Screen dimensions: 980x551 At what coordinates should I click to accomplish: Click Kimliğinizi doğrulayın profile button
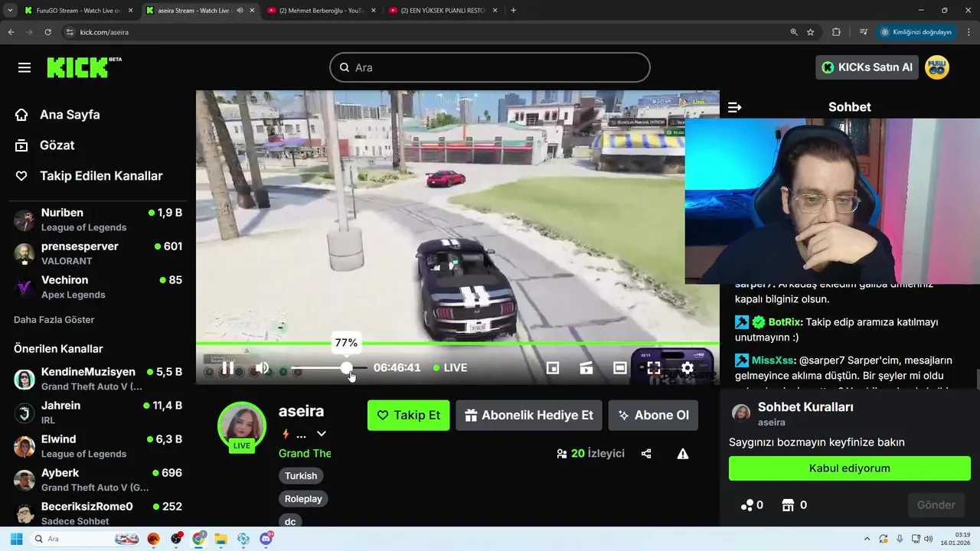point(916,32)
